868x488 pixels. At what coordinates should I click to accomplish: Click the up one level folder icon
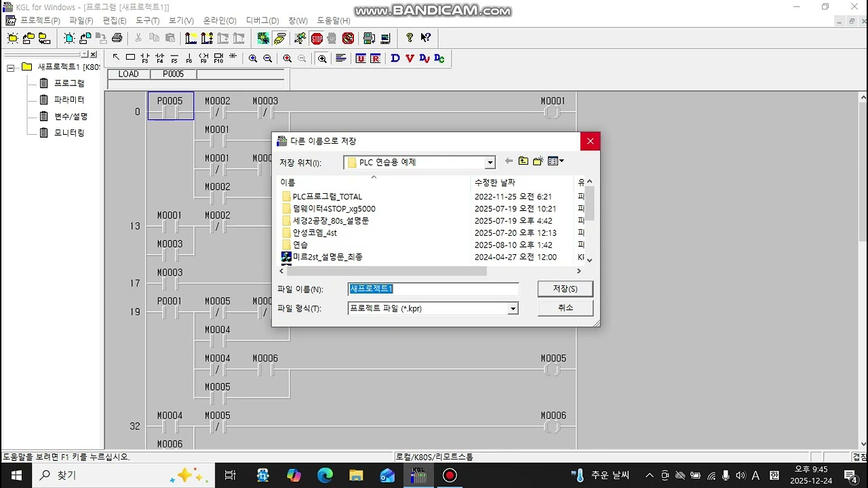point(524,161)
